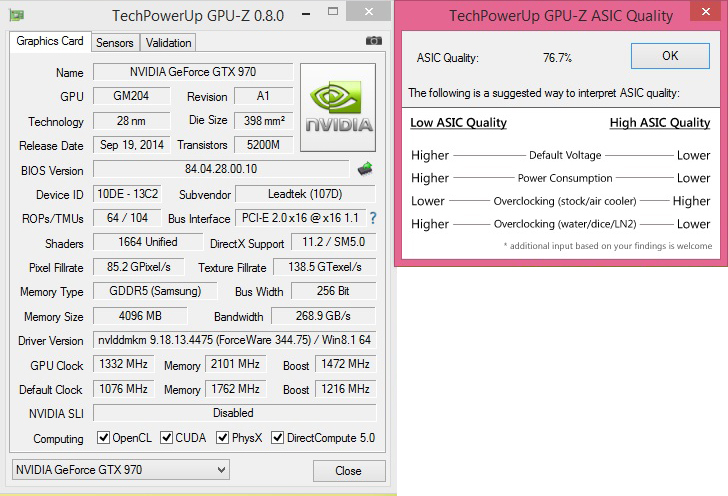Click OK in ASIC Quality dialog
Image resolution: width=728 pixels, height=496 pixels.
tap(670, 56)
